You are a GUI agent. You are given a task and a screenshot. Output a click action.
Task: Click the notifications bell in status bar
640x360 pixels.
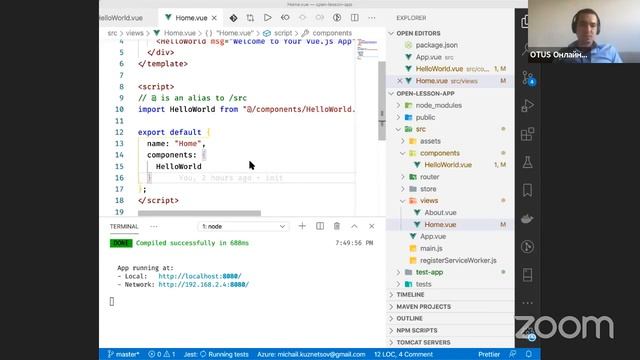pos(529,354)
